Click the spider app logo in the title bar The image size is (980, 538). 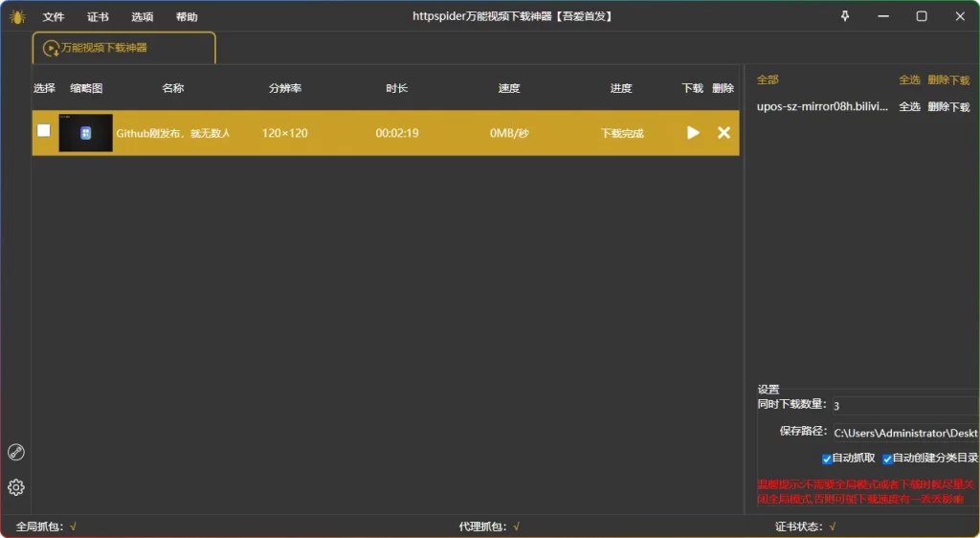[17, 16]
